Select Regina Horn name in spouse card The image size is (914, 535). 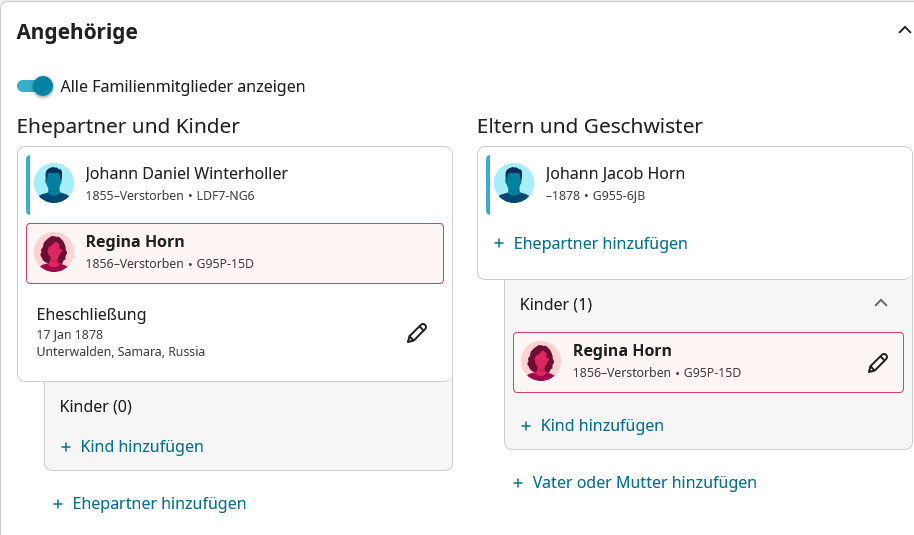click(x=135, y=241)
